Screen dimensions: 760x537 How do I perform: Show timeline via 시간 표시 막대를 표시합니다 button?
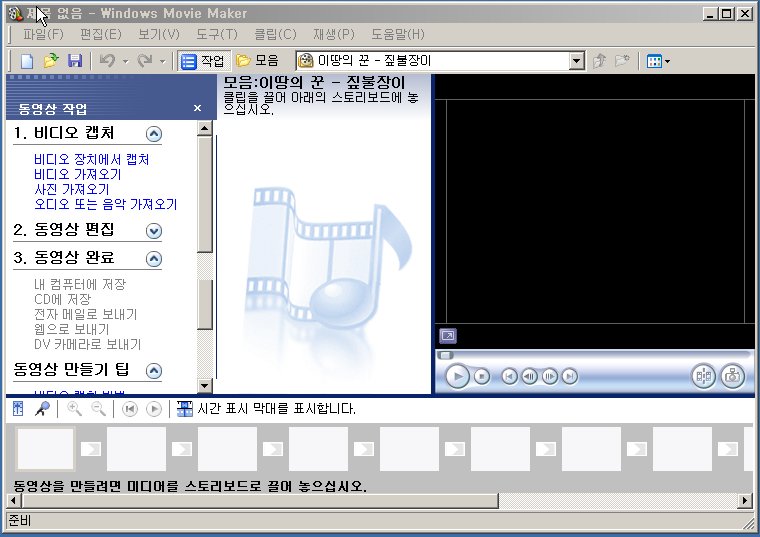pos(266,409)
